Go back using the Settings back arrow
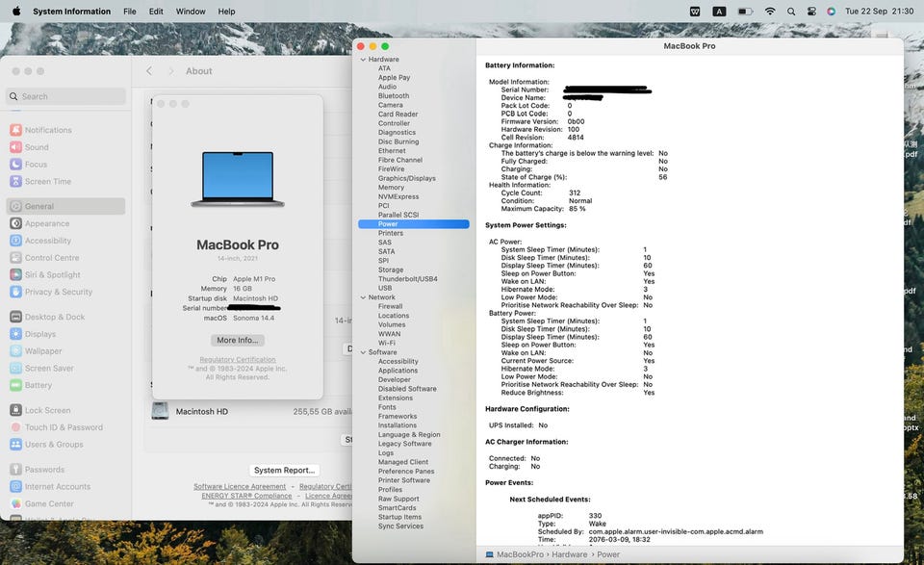 [x=149, y=70]
